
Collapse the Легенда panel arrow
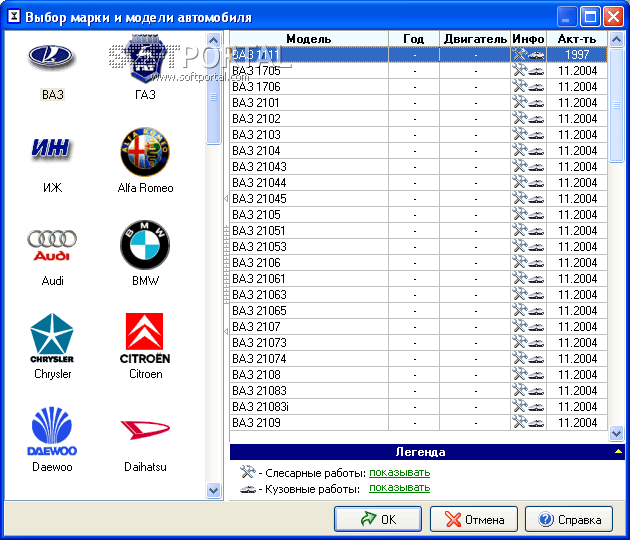click(x=618, y=452)
